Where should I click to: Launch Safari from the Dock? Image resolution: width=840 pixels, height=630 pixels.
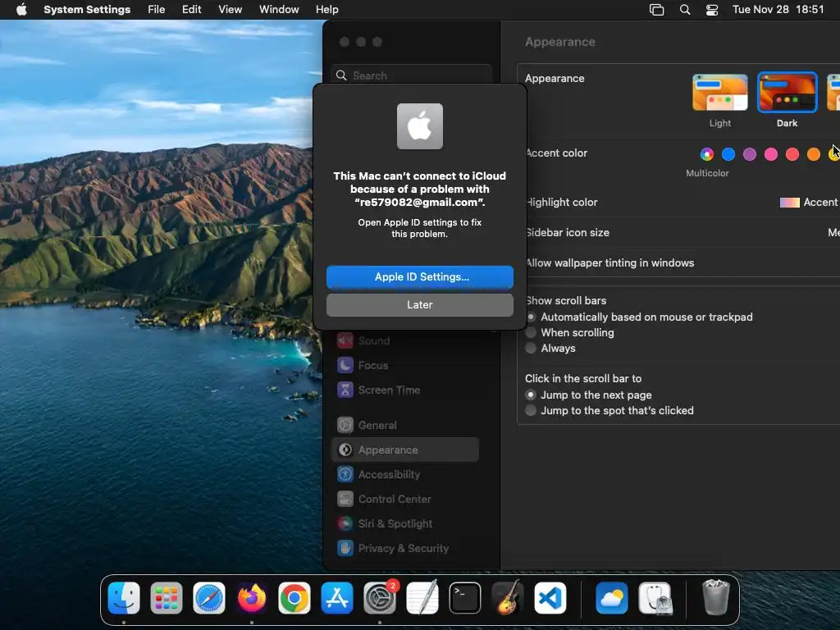(x=209, y=598)
